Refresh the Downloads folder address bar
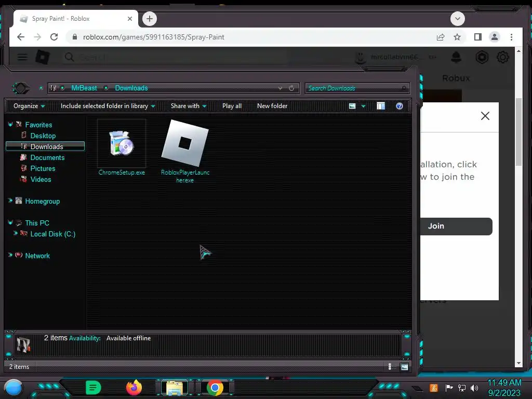 [291, 88]
